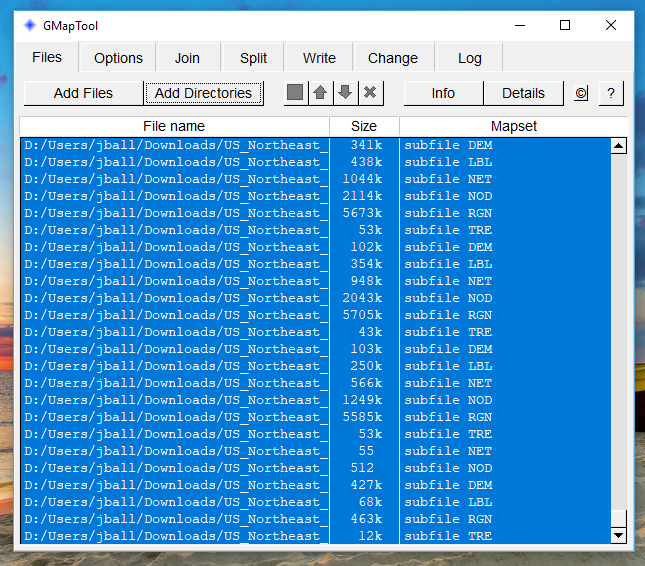
Task: Select the row with size 948k
Action: click(316, 281)
